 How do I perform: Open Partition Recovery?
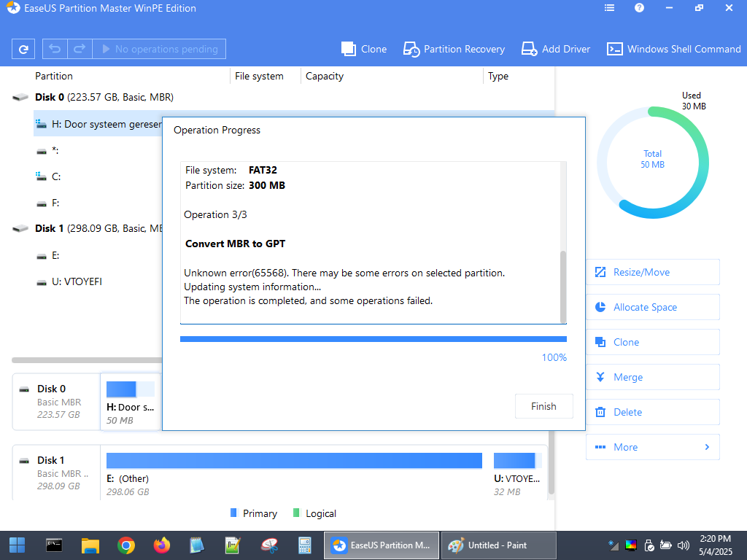click(x=454, y=49)
